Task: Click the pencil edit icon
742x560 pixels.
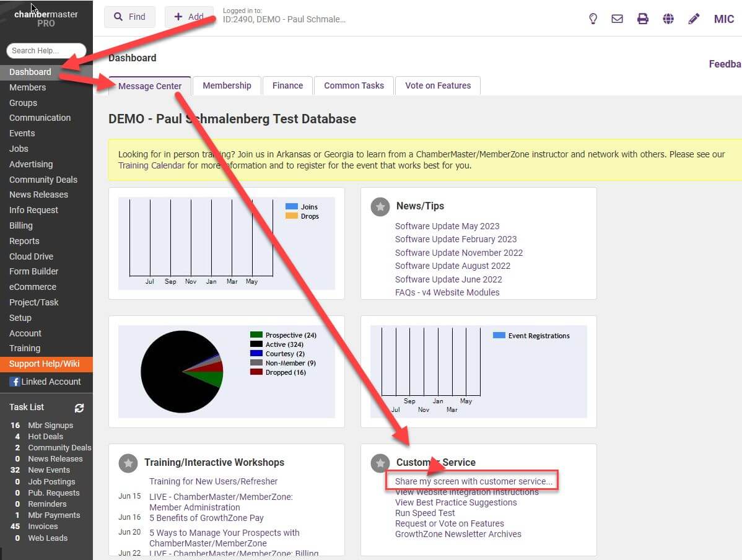Action: click(694, 19)
